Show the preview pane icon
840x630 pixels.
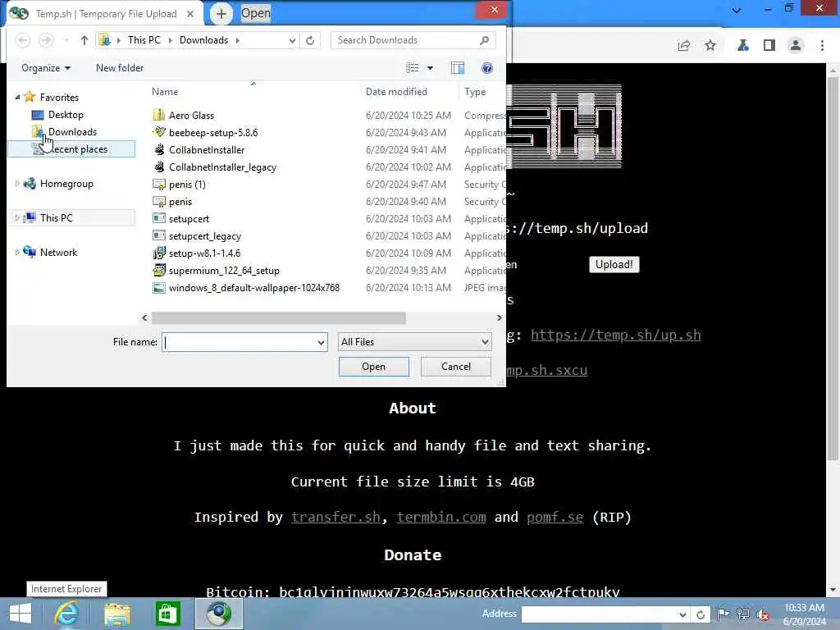coord(458,68)
